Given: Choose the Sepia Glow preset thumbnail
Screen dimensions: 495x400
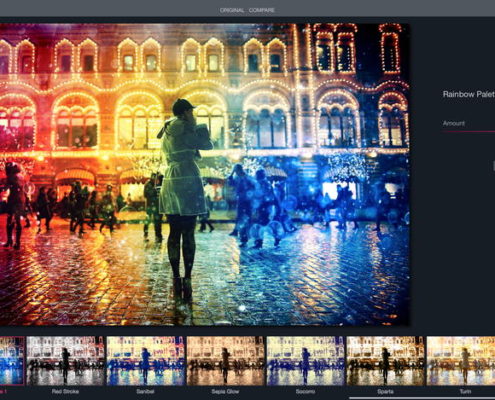Looking at the screenshot, I should (x=225, y=361).
